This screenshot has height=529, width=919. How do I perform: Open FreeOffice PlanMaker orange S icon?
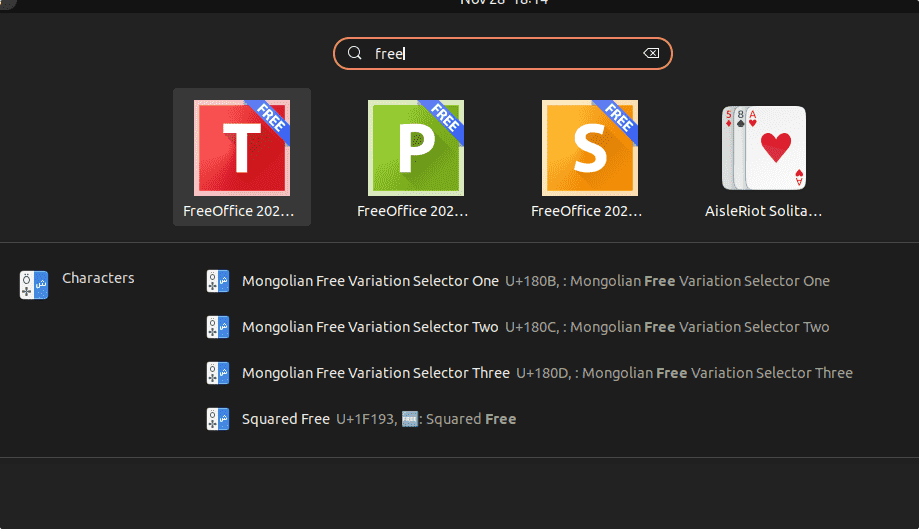590,148
